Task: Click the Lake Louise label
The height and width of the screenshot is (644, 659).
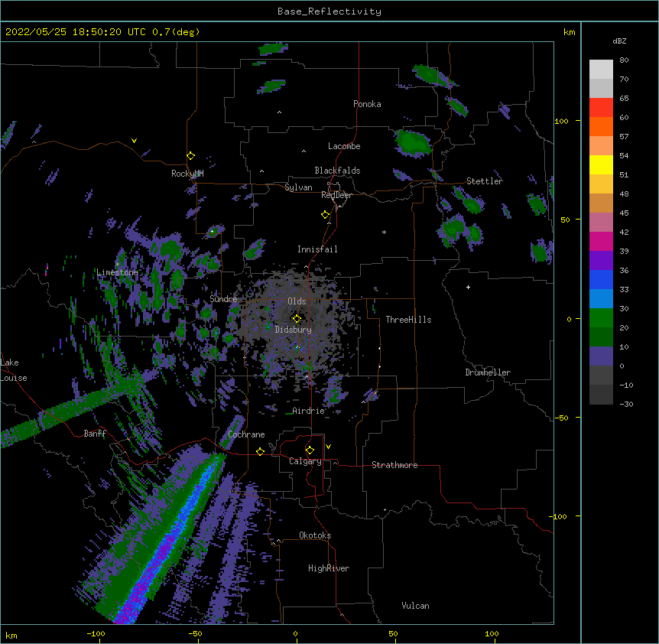Action: click(14, 370)
